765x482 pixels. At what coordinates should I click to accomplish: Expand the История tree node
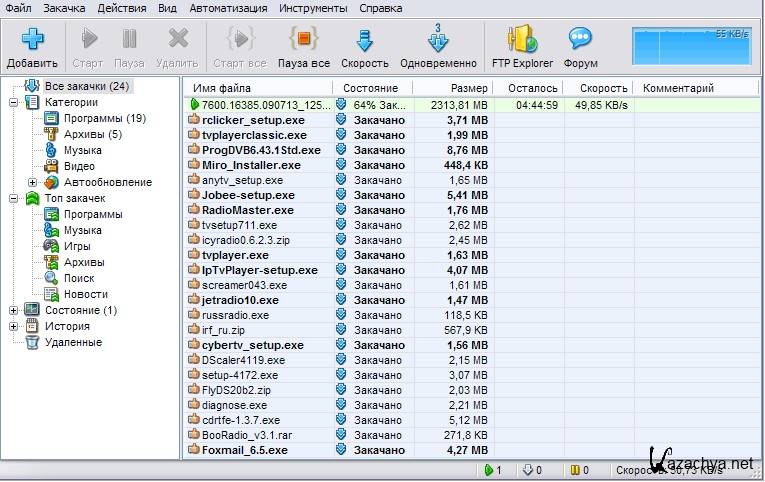[14, 326]
